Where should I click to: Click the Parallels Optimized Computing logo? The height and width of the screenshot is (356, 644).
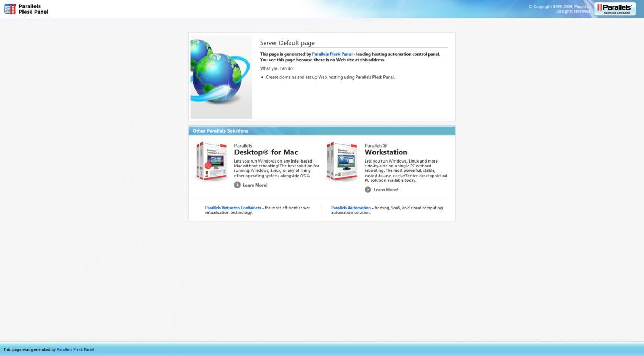[615, 8]
